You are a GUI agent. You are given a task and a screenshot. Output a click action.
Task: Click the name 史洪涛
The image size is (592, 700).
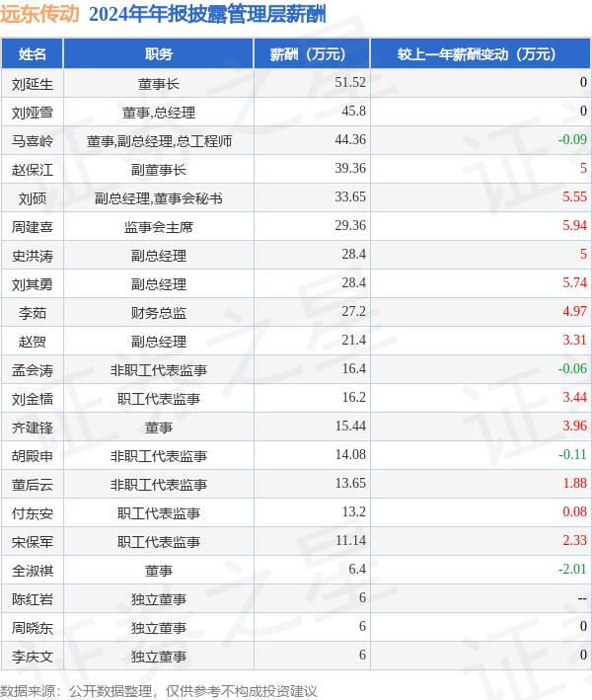(33, 256)
